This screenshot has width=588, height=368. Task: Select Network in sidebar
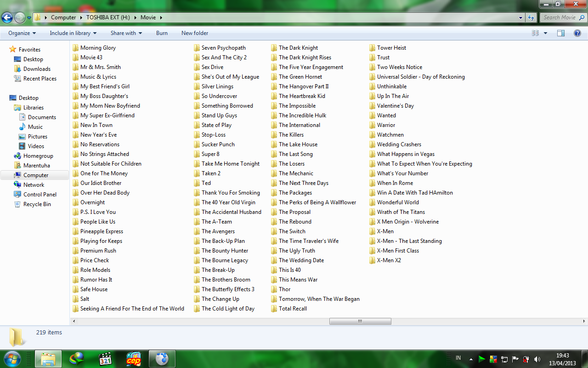(x=34, y=185)
